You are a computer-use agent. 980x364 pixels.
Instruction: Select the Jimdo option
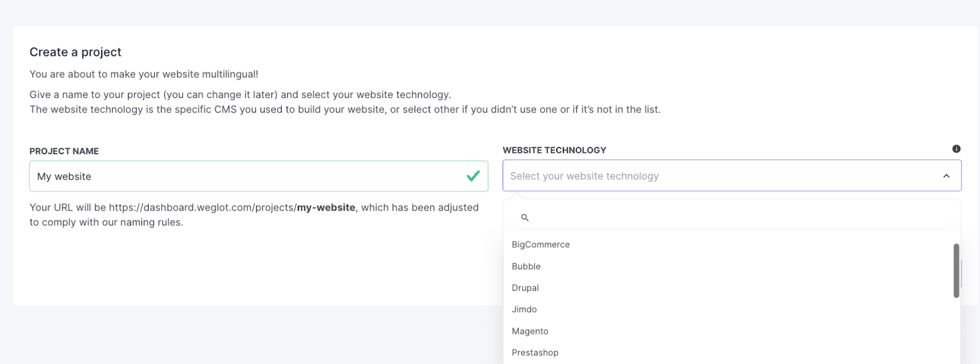click(x=524, y=310)
